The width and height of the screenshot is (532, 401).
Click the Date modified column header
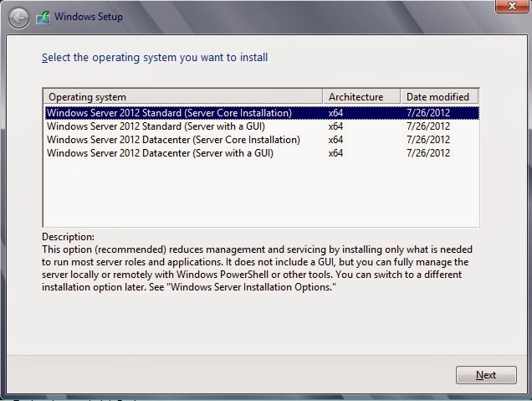tap(439, 97)
